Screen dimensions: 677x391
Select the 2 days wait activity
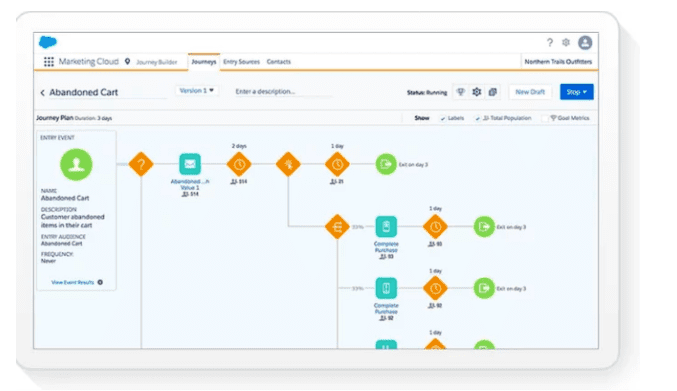(x=239, y=164)
